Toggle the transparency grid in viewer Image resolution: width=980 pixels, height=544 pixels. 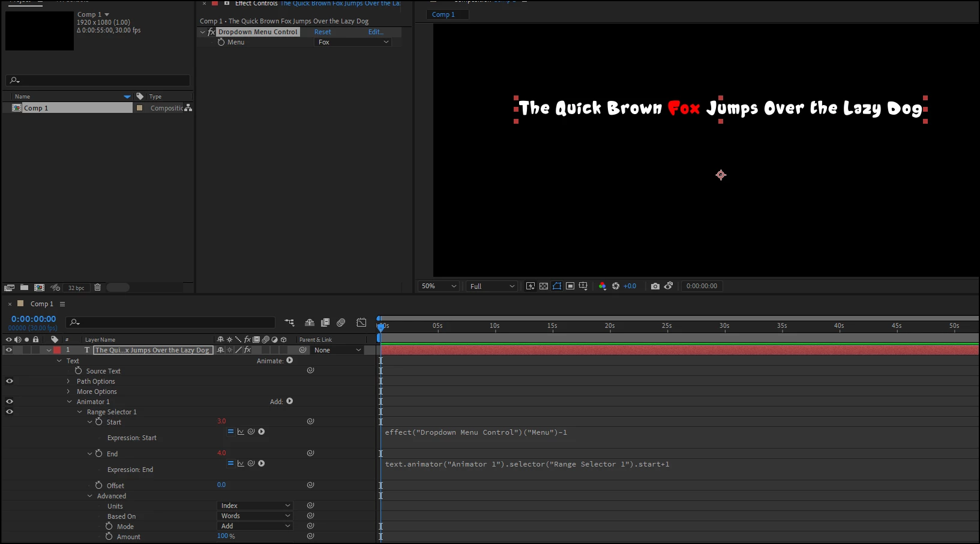(544, 286)
